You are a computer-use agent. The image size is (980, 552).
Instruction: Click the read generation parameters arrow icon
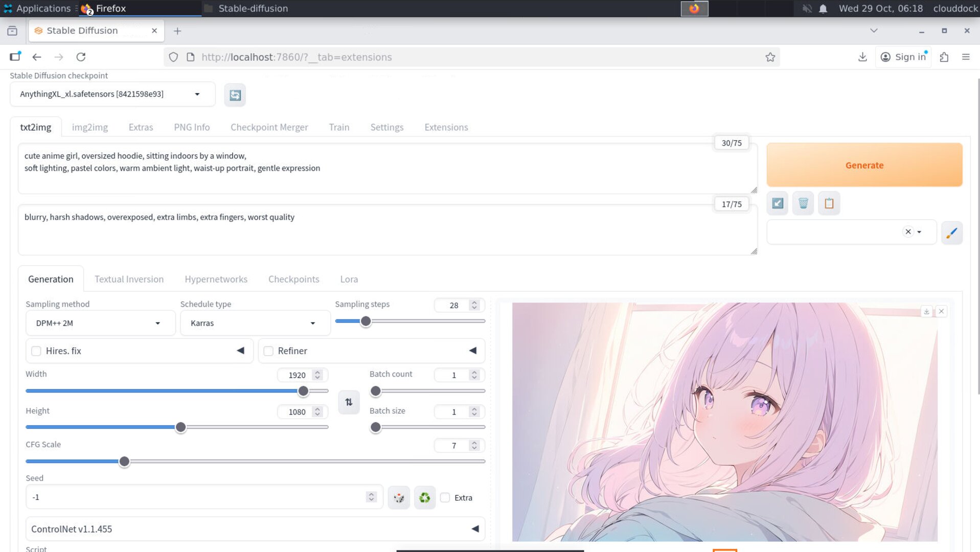(x=777, y=203)
